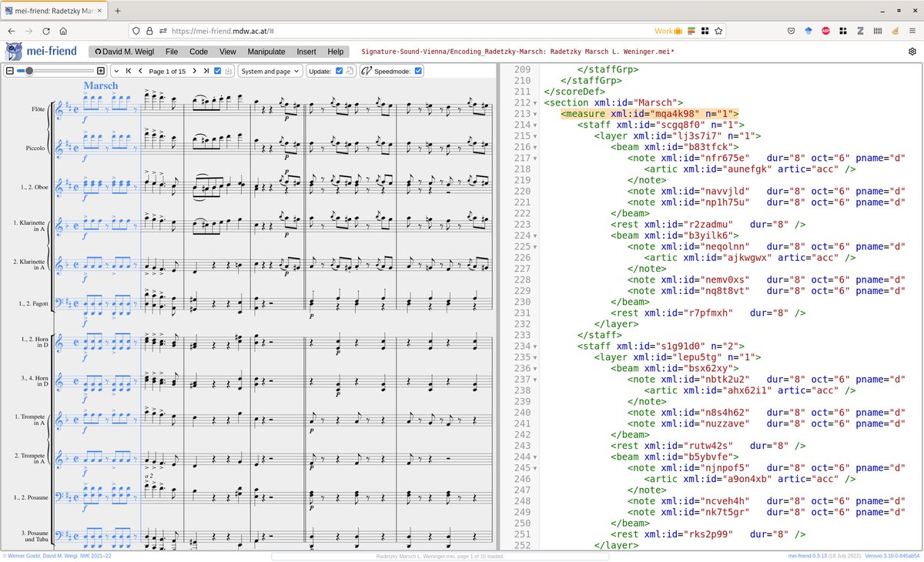
Task: Jump to the last page of the score
Action: click(206, 71)
